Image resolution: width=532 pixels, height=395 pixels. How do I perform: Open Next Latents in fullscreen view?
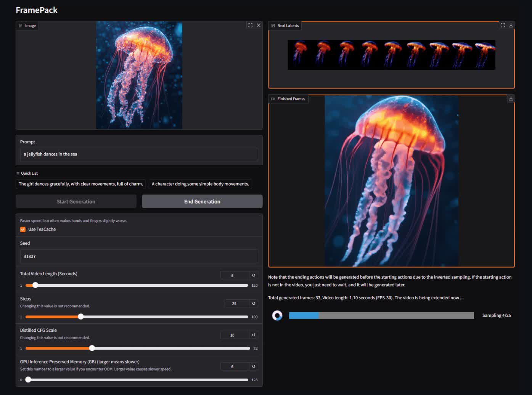[x=503, y=25]
